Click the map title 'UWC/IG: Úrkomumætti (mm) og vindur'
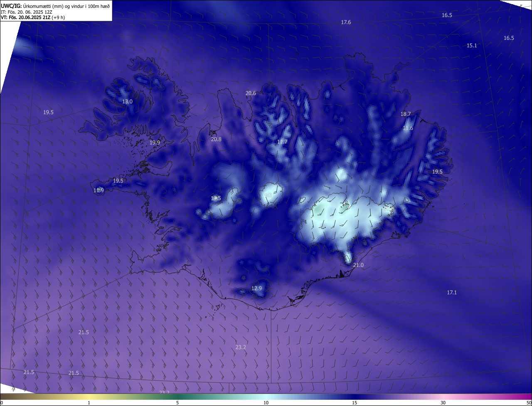Screen dimensions: 532x406 [x=55, y=6]
